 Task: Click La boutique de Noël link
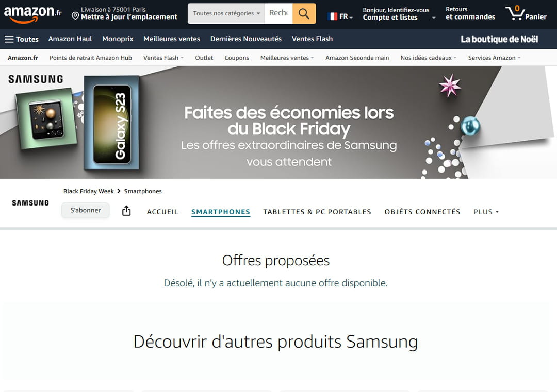[499, 39]
